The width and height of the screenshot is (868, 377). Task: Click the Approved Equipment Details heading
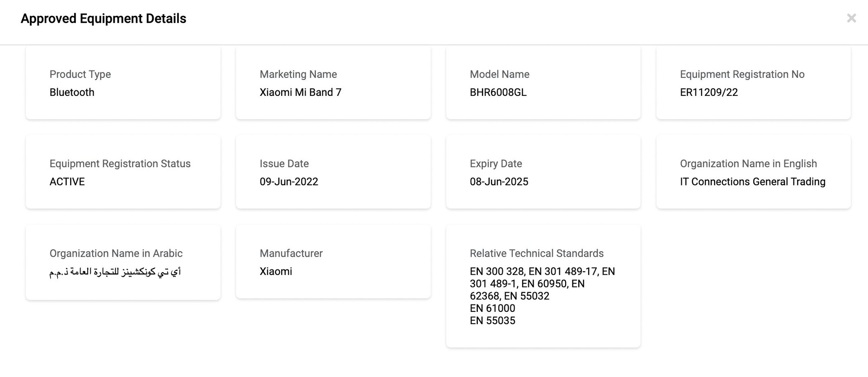coord(104,19)
